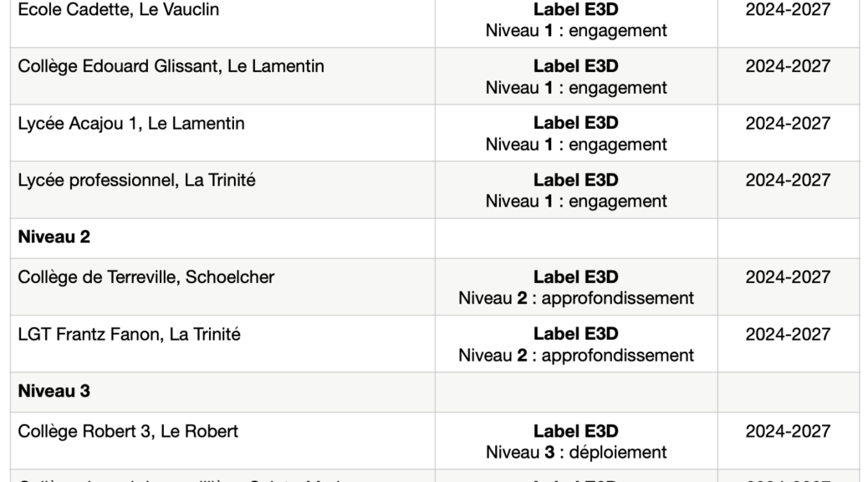Select Collège Edouard Glissant, Le Lamentin text
The image size is (868, 482).
[x=171, y=66]
